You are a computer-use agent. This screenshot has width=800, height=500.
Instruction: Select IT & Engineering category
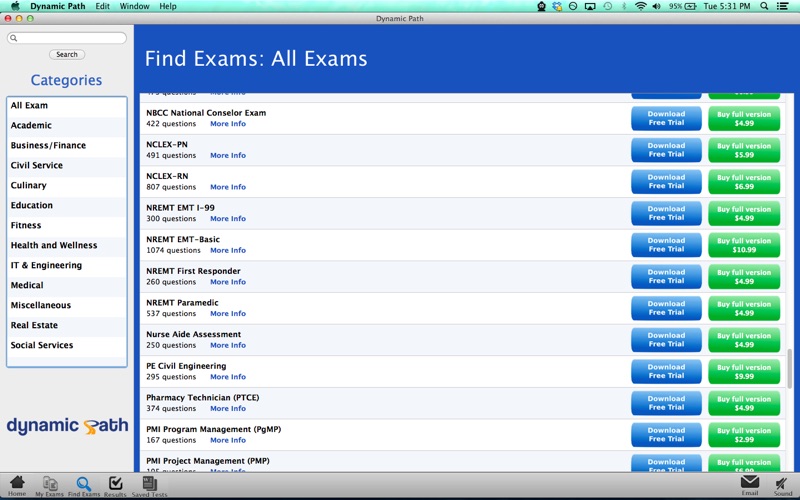(x=67, y=265)
